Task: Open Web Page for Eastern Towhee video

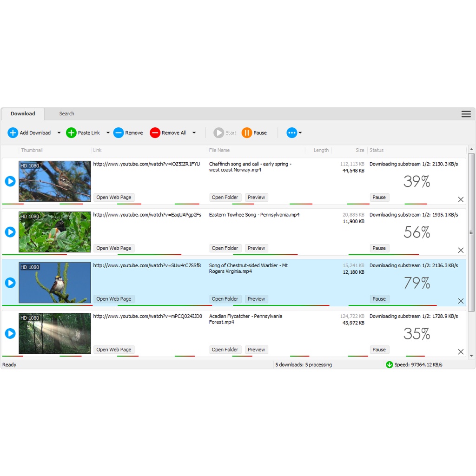Action: coord(114,248)
